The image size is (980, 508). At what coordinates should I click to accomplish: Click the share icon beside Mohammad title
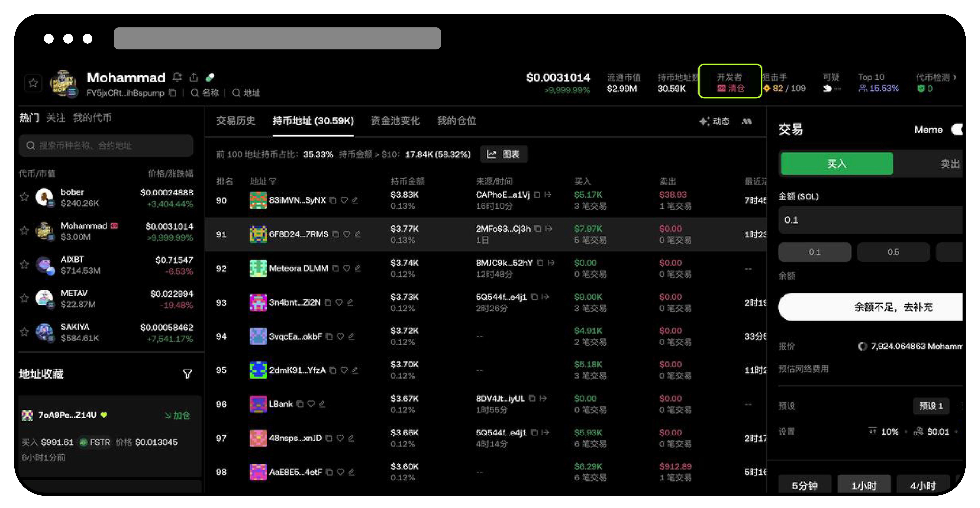[194, 77]
